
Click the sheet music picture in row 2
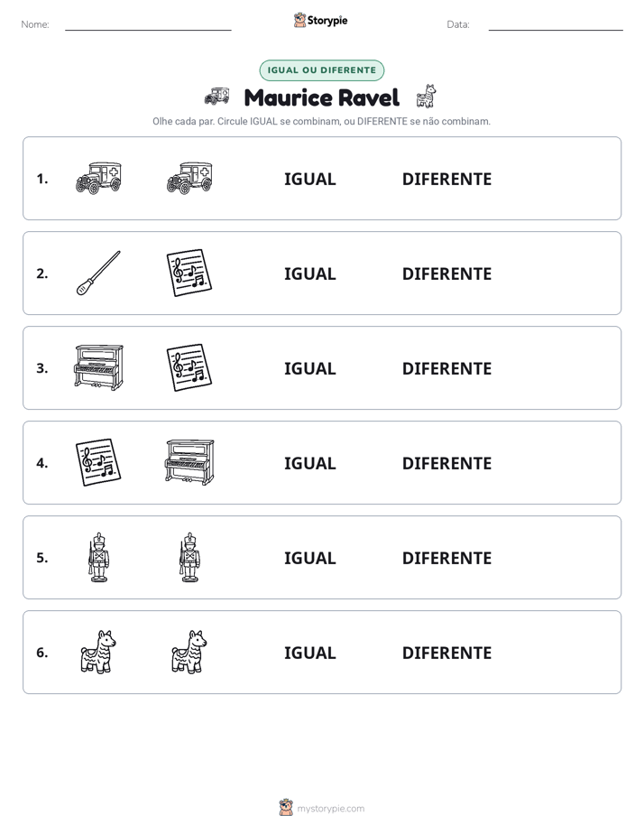189,273
